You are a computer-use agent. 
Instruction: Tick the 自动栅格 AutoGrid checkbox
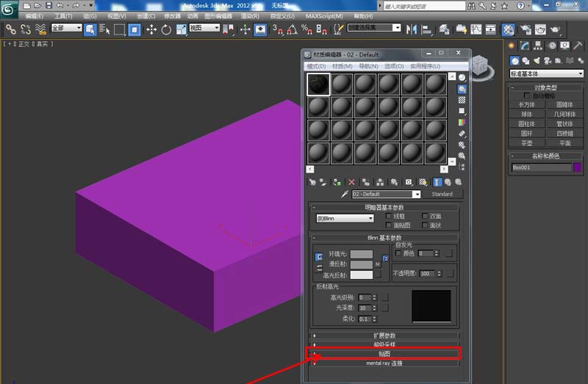pyautogui.click(x=526, y=96)
